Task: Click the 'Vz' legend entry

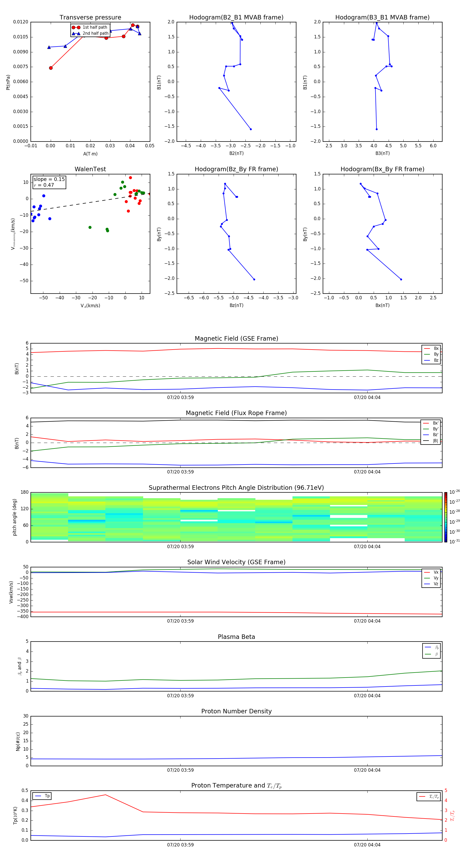Action: [x=431, y=584]
